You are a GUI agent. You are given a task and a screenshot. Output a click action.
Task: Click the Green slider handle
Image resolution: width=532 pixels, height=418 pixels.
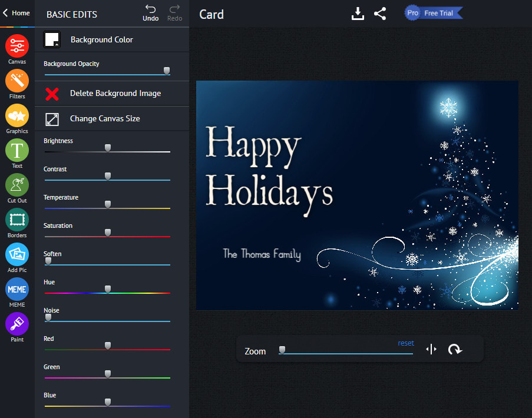click(108, 374)
